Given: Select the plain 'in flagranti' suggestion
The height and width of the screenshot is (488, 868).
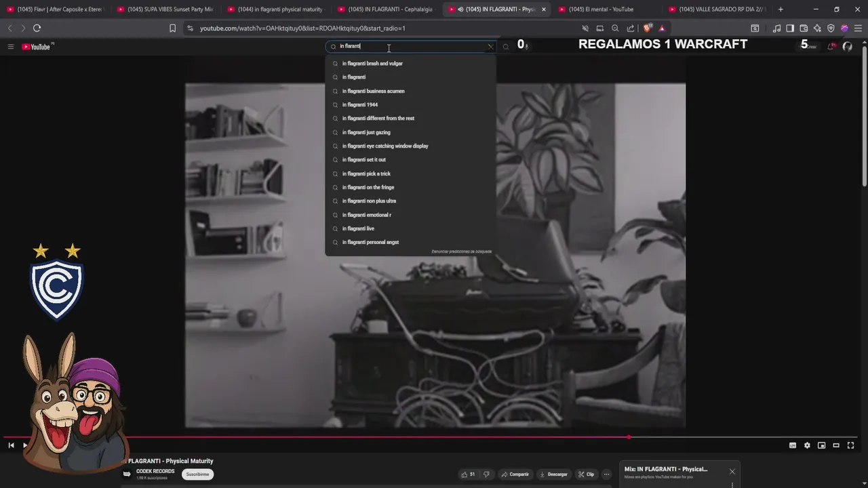Looking at the screenshot, I should tap(410, 77).
